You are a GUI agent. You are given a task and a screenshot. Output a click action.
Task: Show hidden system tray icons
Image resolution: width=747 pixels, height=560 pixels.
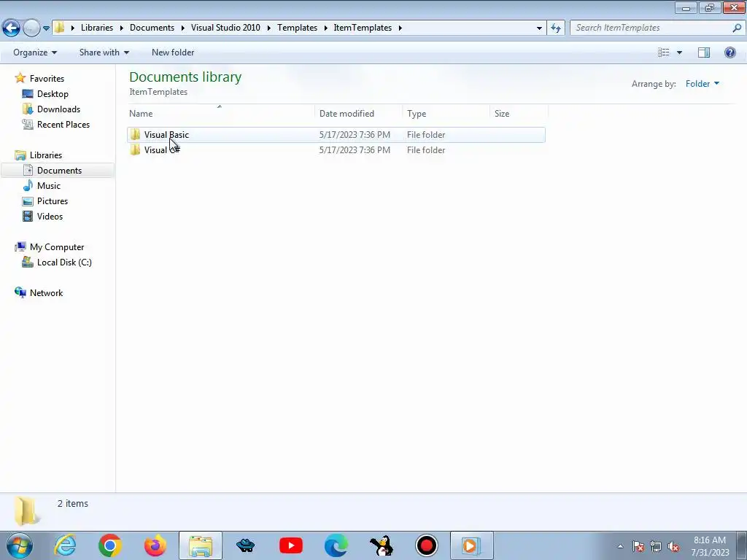(x=620, y=547)
